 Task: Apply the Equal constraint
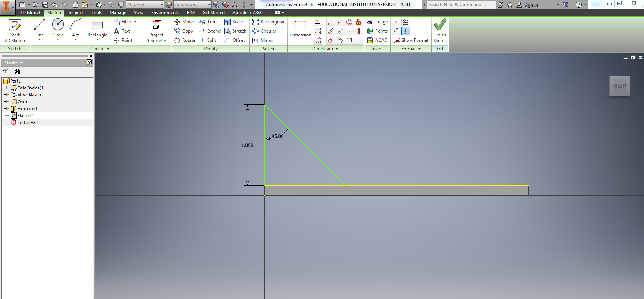tap(358, 40)
